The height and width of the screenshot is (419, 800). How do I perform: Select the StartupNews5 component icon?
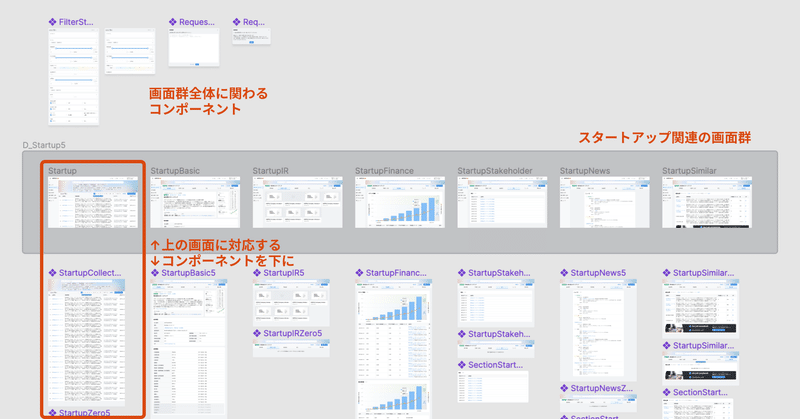point(564,273)
